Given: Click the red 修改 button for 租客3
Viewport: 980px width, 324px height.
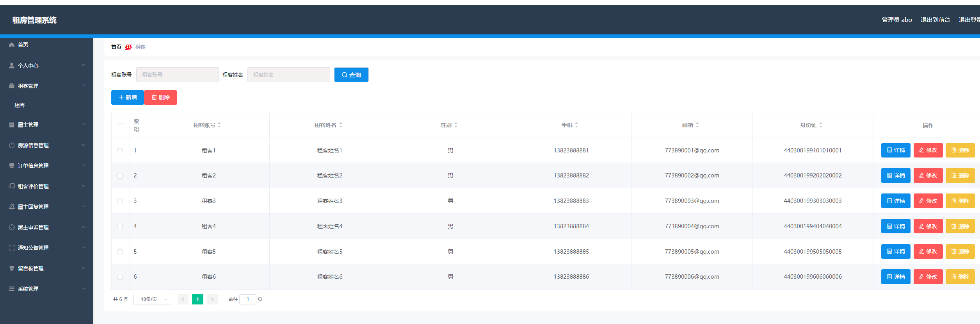Looking at the screenshot, I should point(928,201).
